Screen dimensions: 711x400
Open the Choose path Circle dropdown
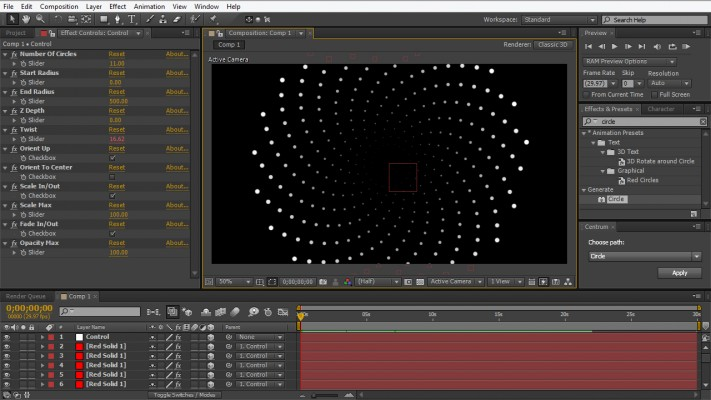click(643, 256)
